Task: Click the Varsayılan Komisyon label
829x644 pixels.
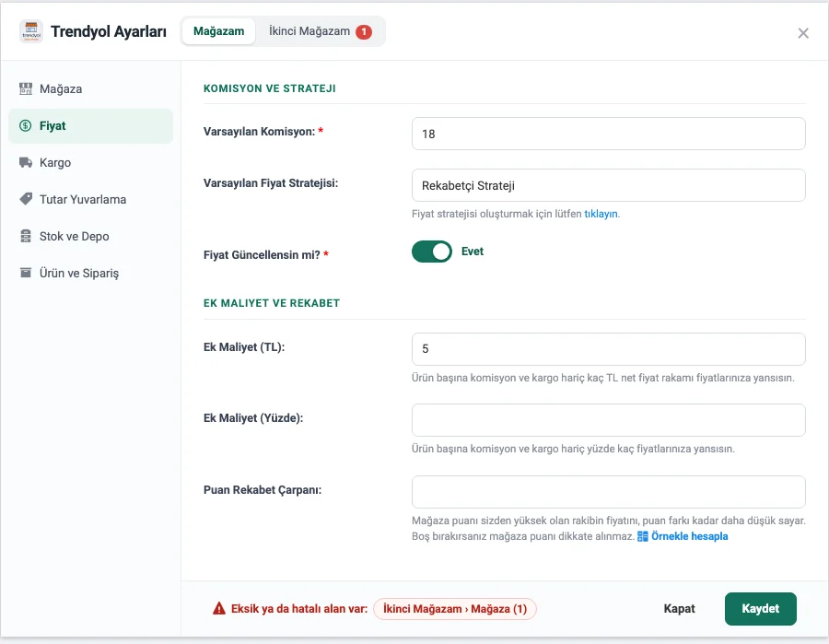Action: [x=259, y=131]
